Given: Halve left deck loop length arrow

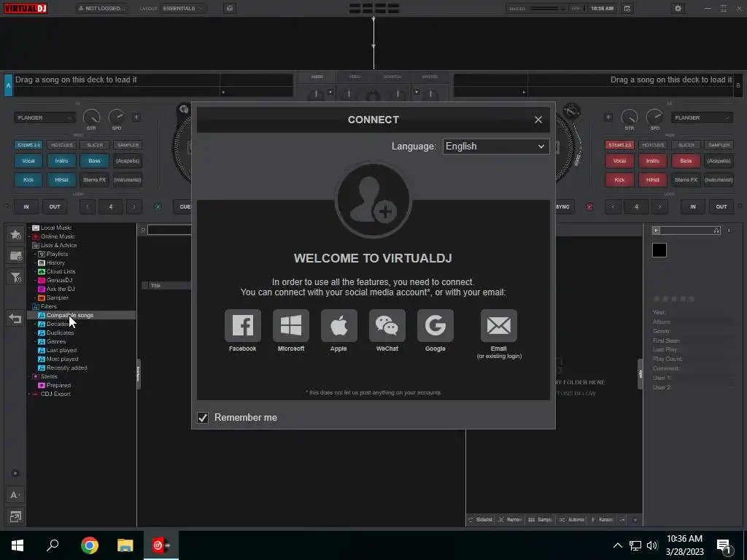Looking at the screenshot, I should [x=88, y=206].
